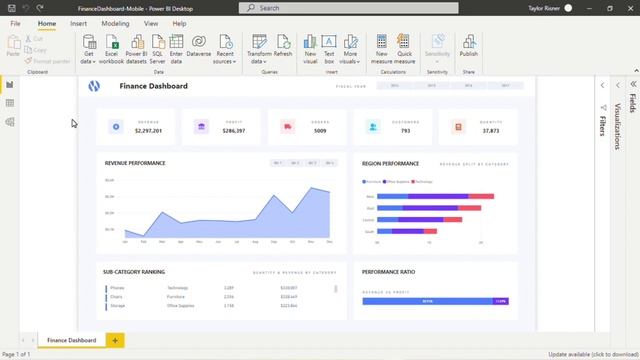Expand the Visualizations pane
The width and height of the screenshot is (640, 360).
click(x=618, y=85)
